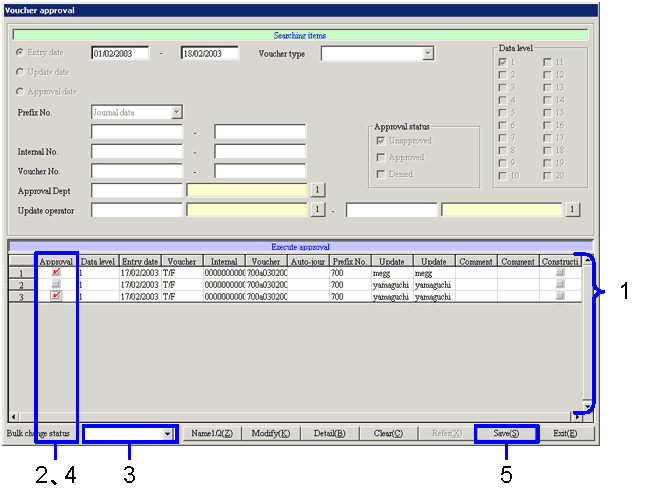Viewport: 658px width, 492px height.
Task: Open the Bulk change status dropdown
Action: [x=167, y=434]
